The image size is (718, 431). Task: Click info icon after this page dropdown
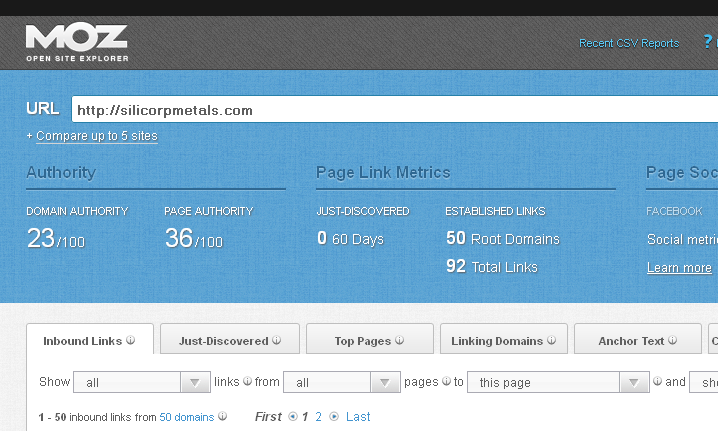(658, 381)
